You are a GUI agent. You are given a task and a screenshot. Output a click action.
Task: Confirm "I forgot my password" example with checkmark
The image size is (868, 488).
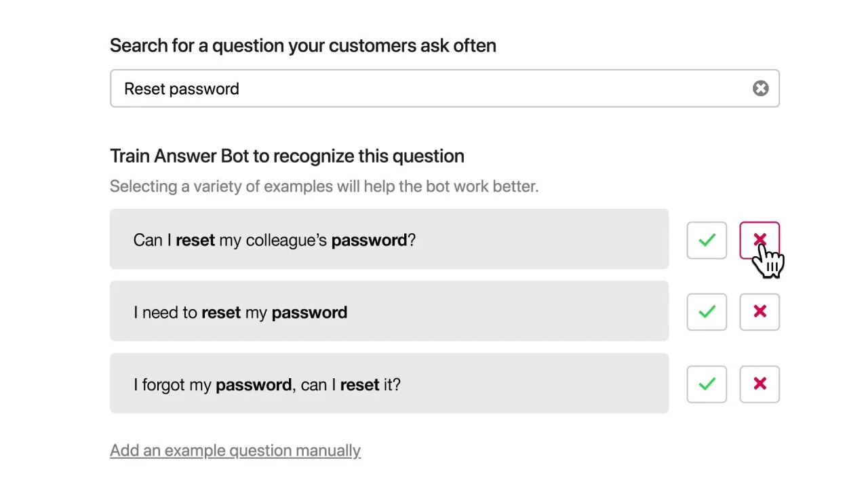click(x=707, y=384)
